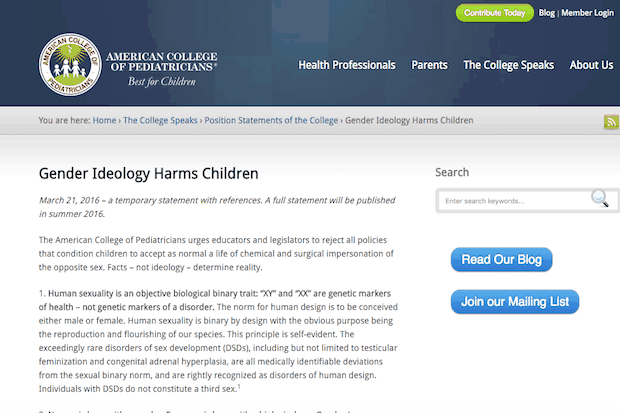Image resolution: width=620 pixels, height=413 pixels.
Task: Open the Parents menu
Action: pos(429,65)
